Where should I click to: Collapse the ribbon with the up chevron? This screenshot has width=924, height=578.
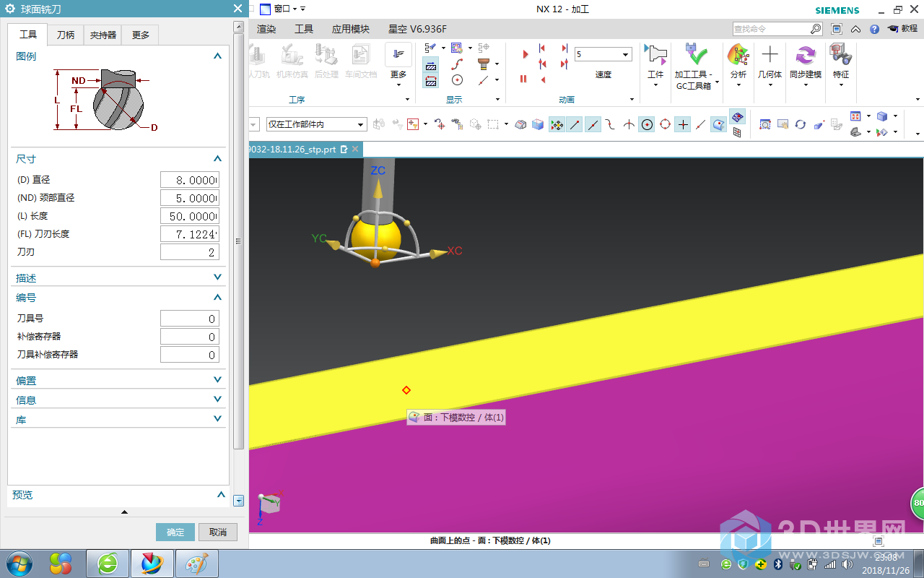[855, 29]
